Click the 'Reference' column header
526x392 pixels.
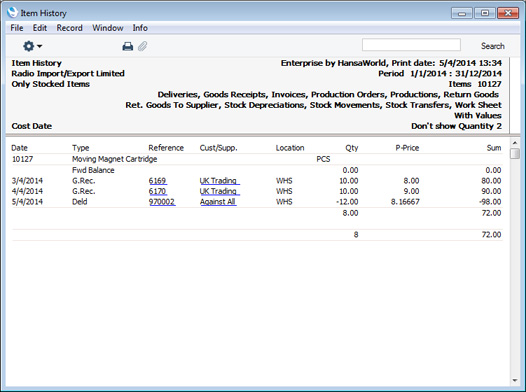166,148
